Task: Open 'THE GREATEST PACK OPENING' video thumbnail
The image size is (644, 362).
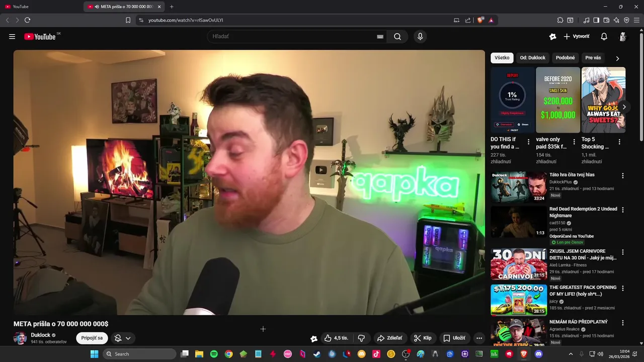Action: click(519, 300)
